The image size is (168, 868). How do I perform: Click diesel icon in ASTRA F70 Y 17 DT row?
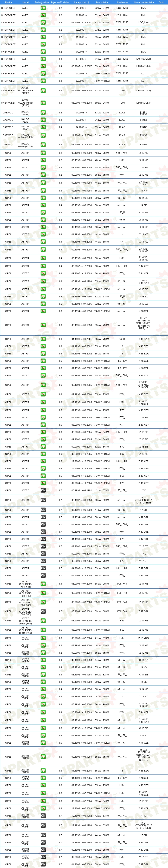coord(43,561)
